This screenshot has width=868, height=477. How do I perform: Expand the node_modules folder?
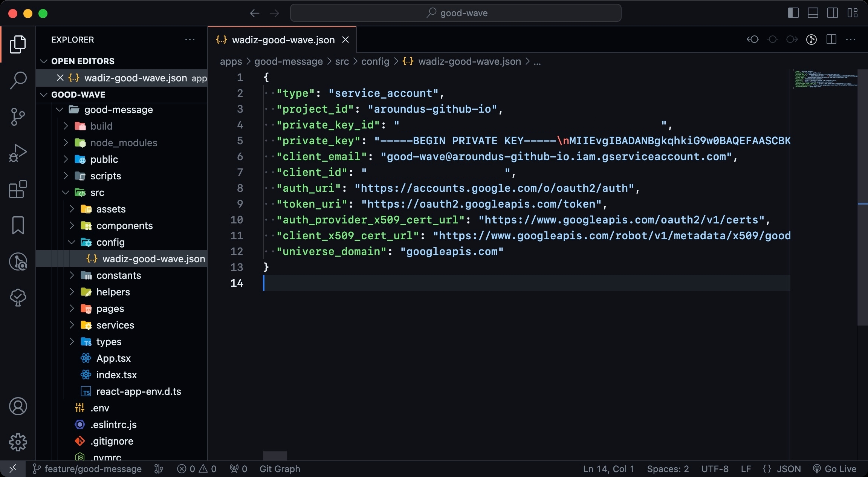[124, 143]
